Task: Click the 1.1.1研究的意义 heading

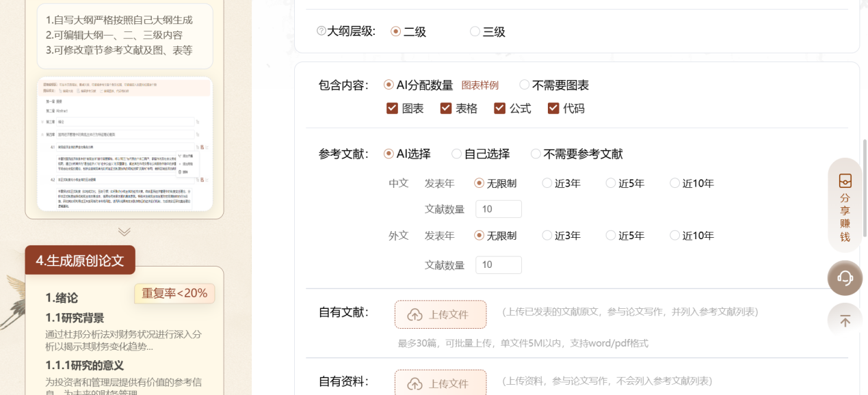Action: [x=84, y=366]
